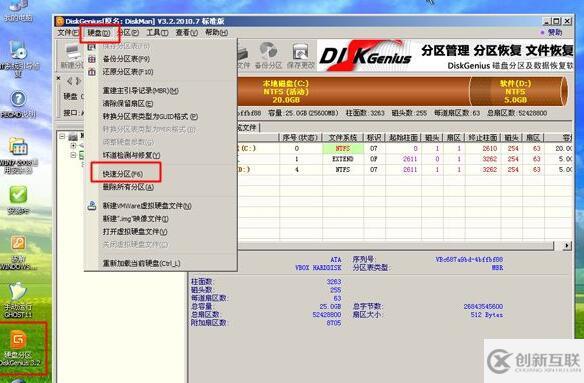Open the 查看 menu

pyautogui.click(x=187, y=33)
